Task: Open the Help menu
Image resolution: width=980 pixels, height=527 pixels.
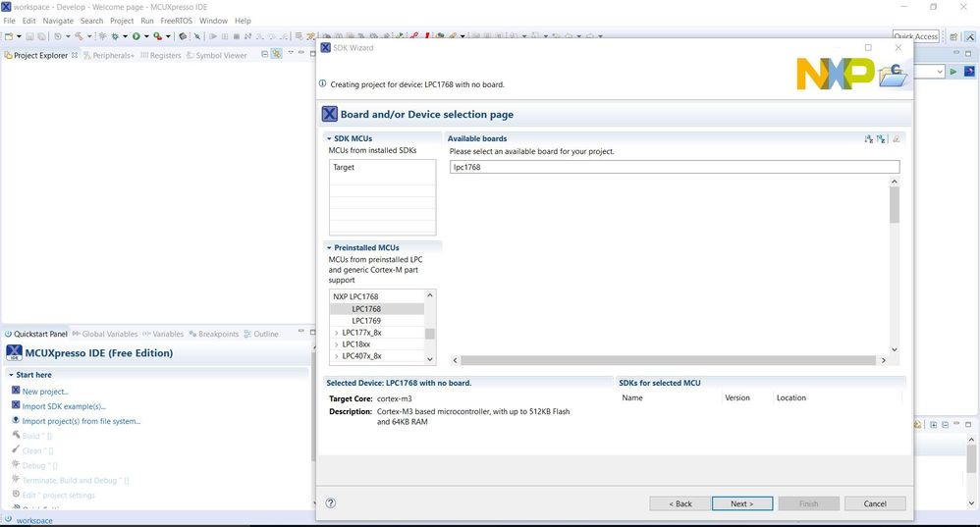Action: click(243, 21)
